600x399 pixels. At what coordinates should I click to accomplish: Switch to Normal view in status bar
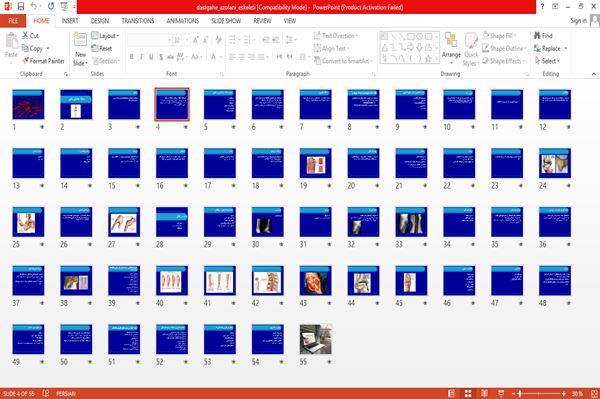click(452, 393)
